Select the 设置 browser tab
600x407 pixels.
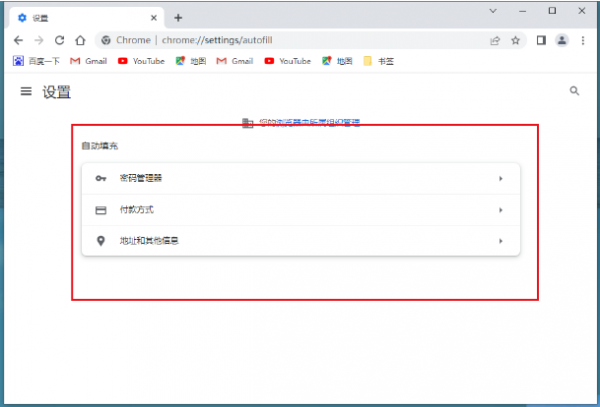(x=87, y=18)
